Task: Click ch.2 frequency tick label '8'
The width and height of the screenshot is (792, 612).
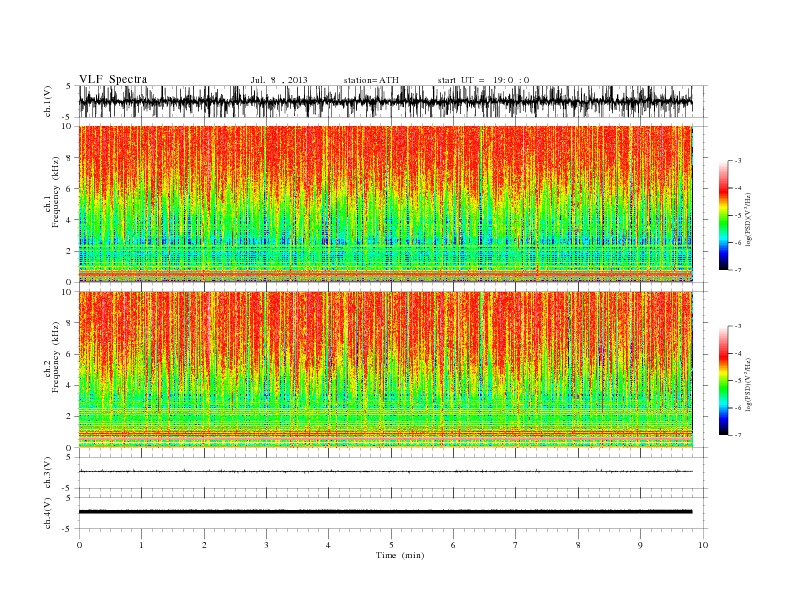Action: tap(69, 323)
